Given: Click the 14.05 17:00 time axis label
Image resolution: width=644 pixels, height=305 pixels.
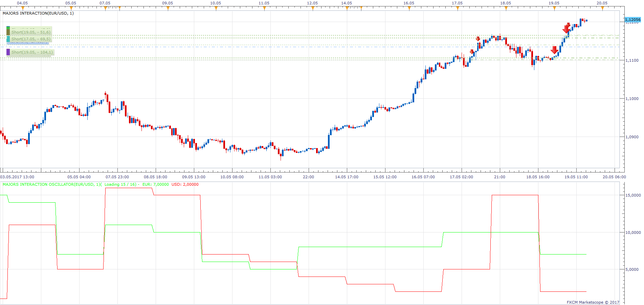Looking at the screenshot, I should pos(347,177).
